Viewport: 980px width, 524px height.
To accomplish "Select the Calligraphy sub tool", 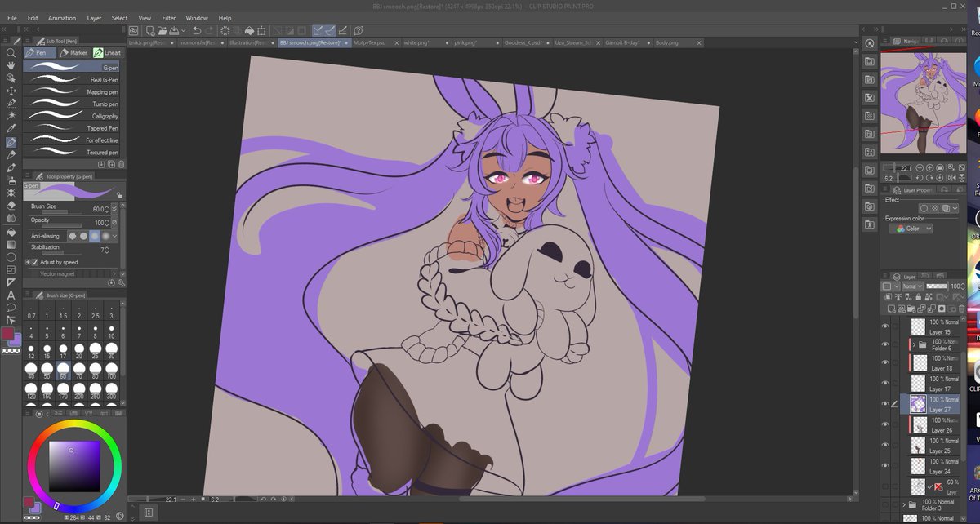I will point(72,116).
